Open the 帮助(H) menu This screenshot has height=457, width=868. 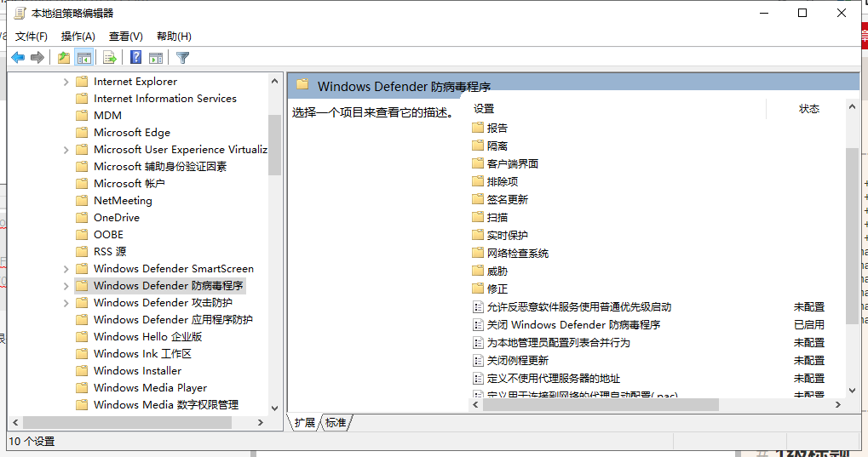click(174, 37)
